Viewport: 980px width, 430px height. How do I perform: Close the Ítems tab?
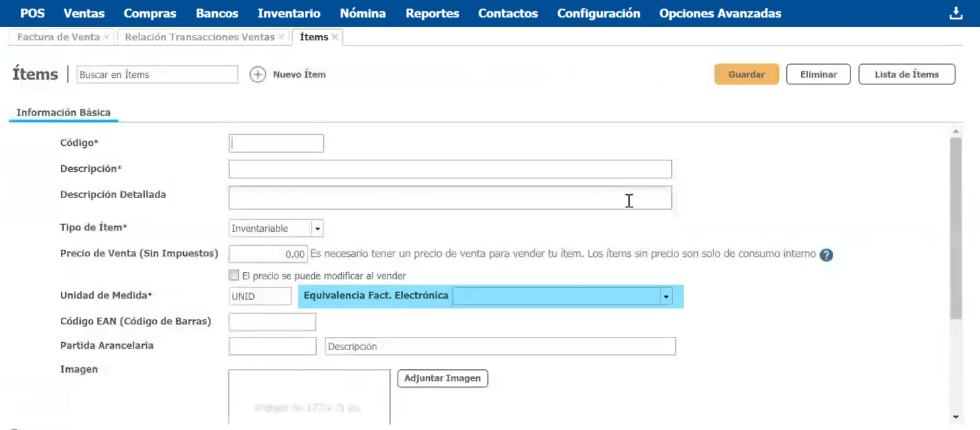(335, 37)
